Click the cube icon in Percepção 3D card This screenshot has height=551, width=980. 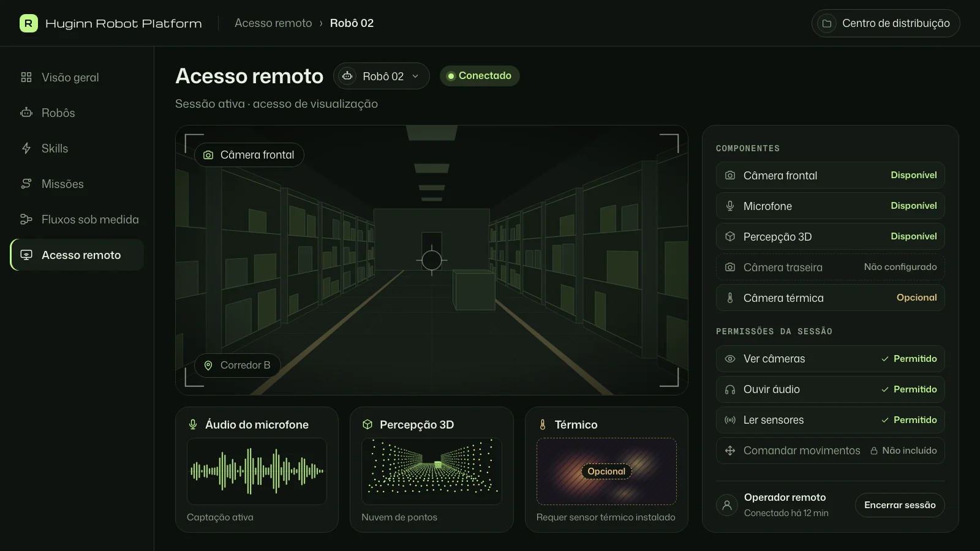click(x=367, y=424)
